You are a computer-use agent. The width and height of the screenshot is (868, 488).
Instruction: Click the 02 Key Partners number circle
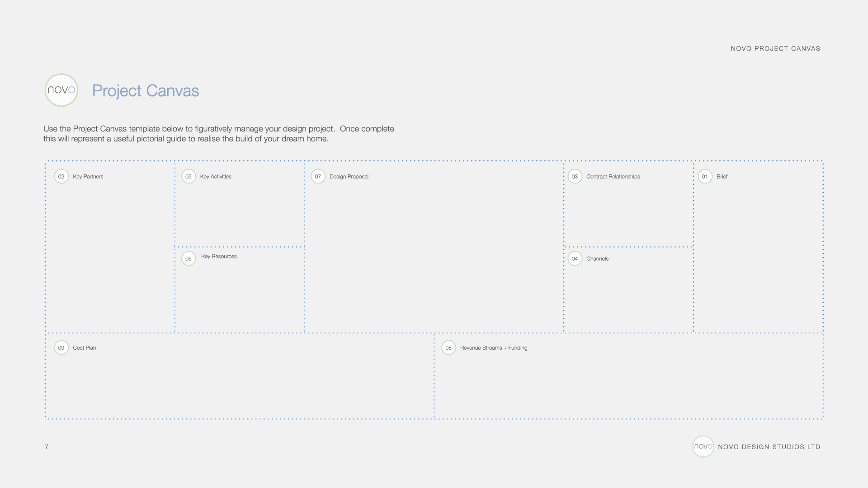click(x=61, y=177)
